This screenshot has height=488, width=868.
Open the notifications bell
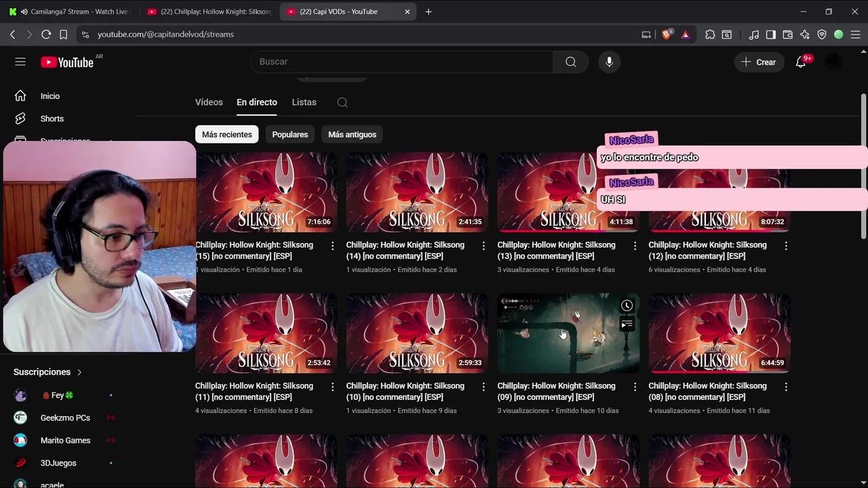point(801,62)
